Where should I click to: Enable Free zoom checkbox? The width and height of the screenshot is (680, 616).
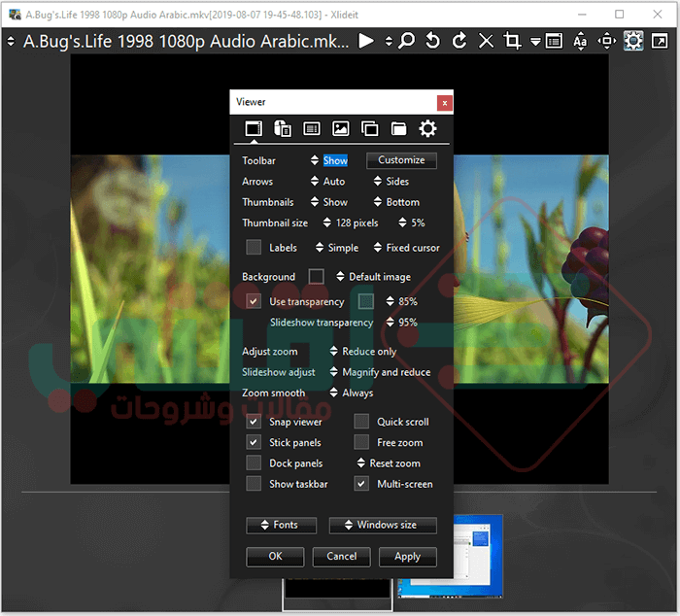[361, 442]
